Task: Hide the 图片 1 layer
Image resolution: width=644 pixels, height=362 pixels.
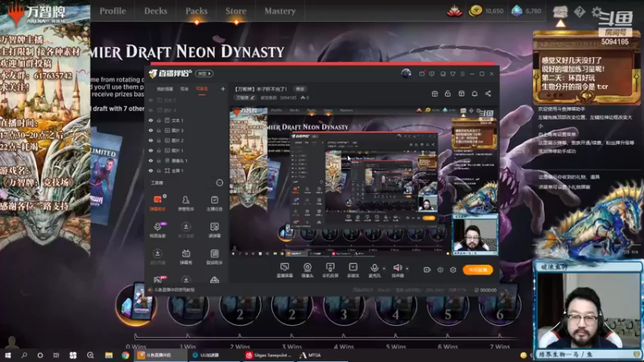Action: [x=151, y=150]
